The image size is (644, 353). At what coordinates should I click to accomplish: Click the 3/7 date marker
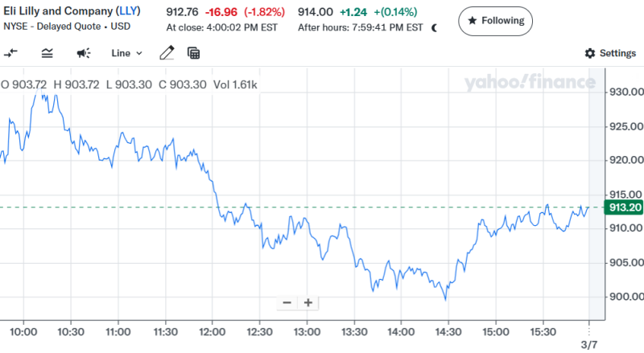click(589, 344)
